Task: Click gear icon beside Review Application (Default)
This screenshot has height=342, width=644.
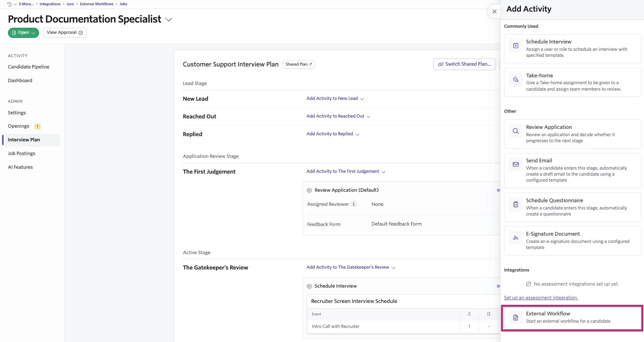Action: [x=309, y=190]
